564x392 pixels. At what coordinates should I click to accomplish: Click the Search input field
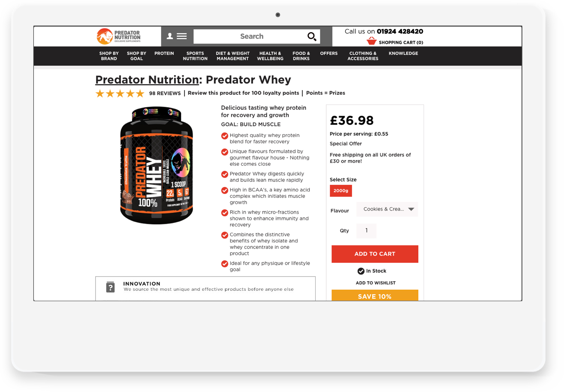click(252, 36)
